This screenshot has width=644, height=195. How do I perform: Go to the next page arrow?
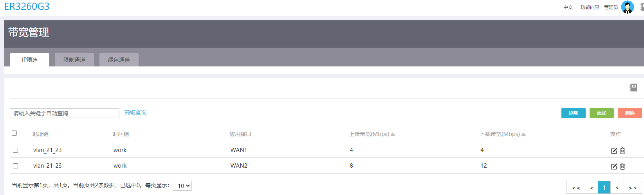(617, 188)
